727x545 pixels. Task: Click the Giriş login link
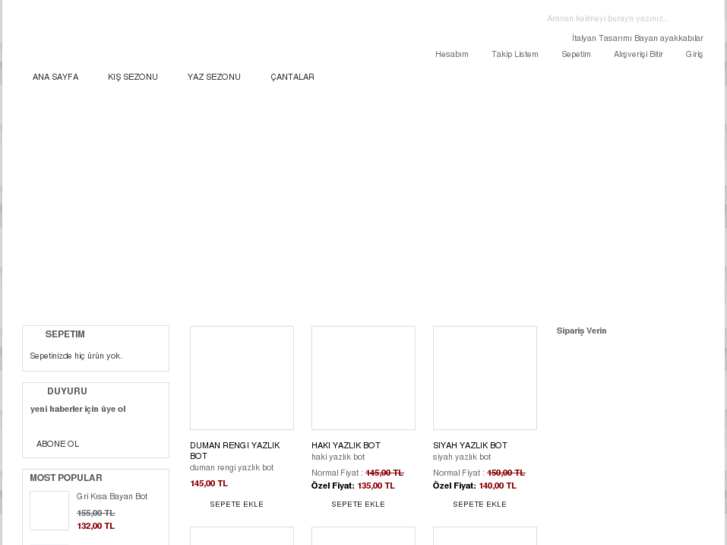694,54
